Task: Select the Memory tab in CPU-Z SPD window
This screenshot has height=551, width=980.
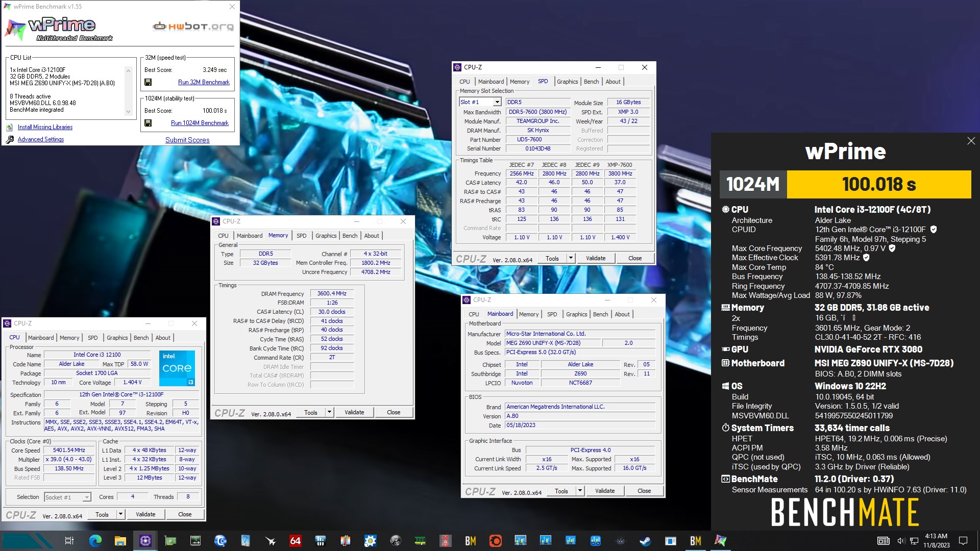Action: [x=520, y=82]
